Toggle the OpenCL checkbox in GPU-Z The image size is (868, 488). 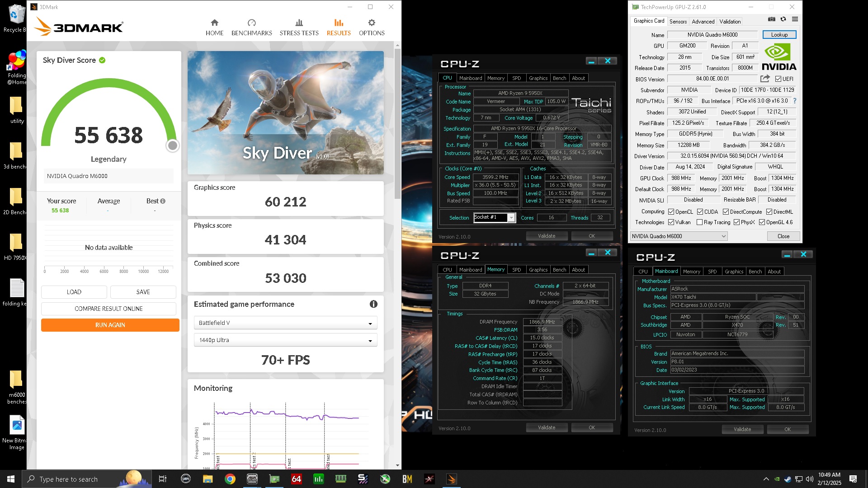click(x=671, y=212)
